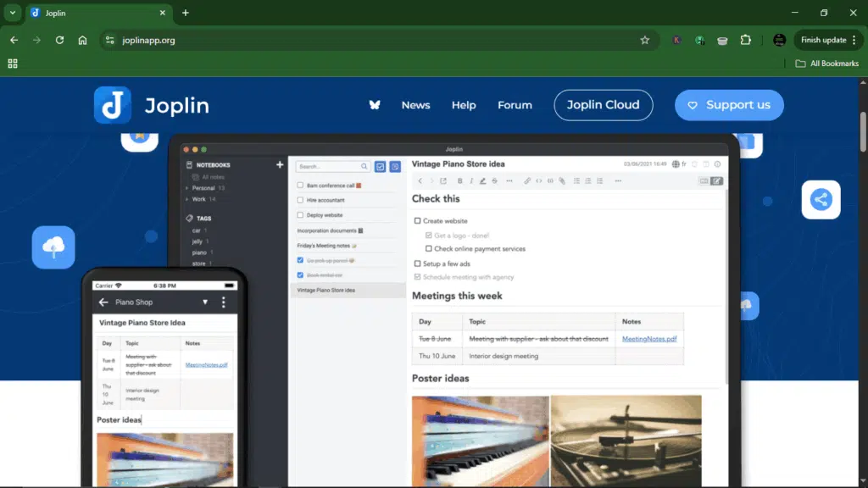This screenshot has height=488, width=868.
Task: Open the Forum menu item
Action: pos(515,105)
